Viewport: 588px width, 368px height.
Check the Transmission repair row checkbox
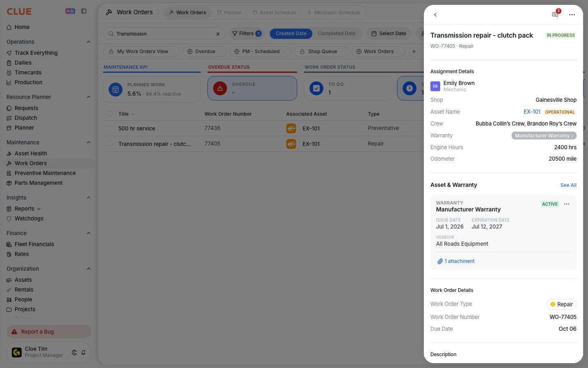point(109,144)
